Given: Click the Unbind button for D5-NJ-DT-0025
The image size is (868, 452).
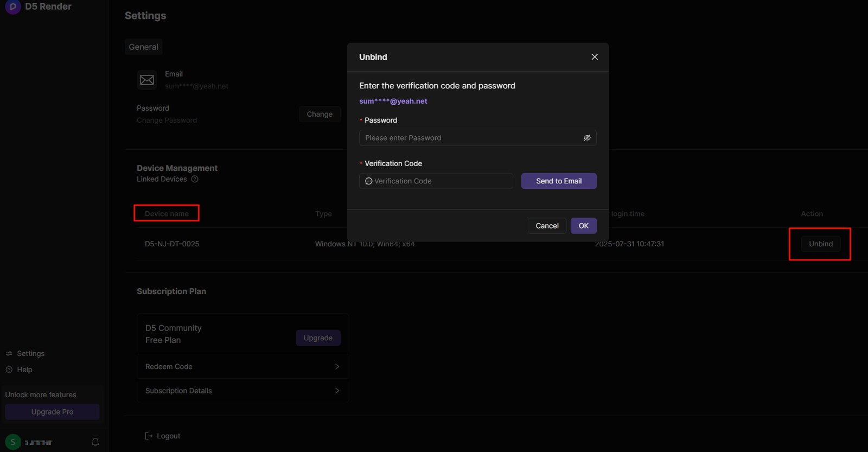Looking at the screenshot, I should tap(821, 244).
